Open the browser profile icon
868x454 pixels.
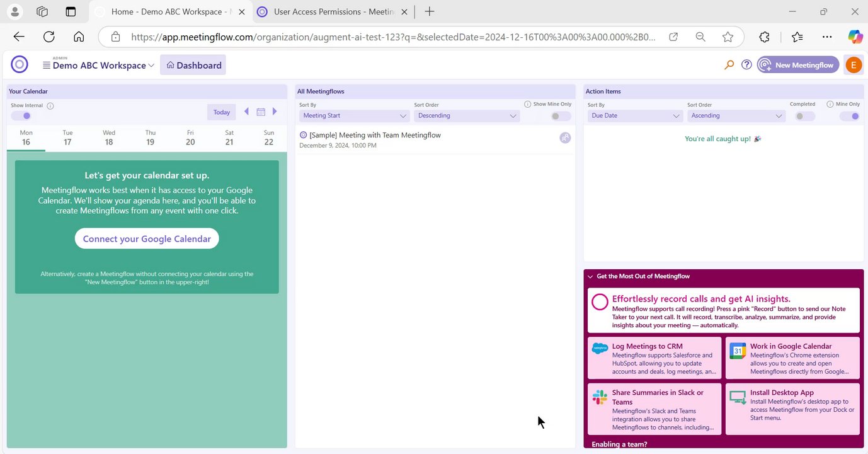point(14,11)
